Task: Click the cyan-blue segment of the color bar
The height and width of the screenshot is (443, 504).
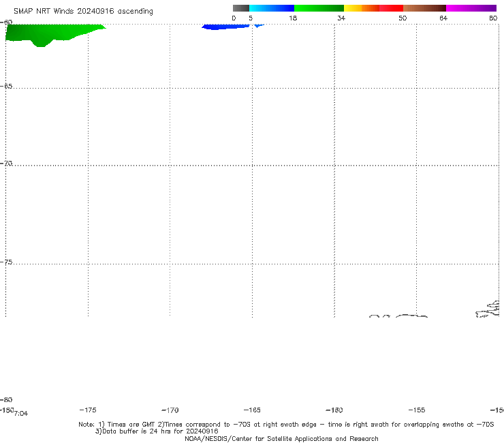Action: [272, 8]
